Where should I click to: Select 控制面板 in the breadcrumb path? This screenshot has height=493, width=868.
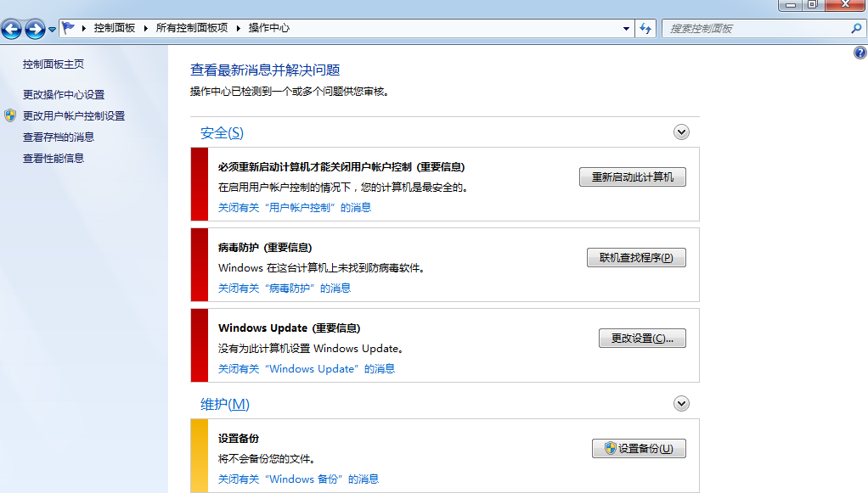(x=115, y=28)
